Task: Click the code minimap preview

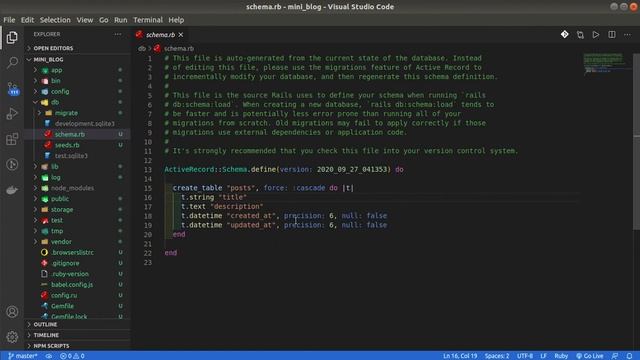Action: pos(607,63)
